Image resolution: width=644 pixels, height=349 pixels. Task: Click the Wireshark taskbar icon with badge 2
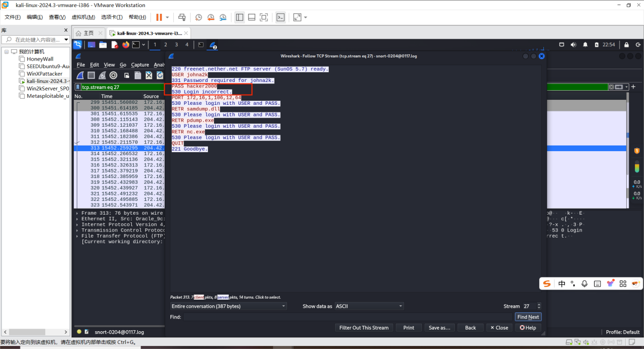tap(213, 45)
